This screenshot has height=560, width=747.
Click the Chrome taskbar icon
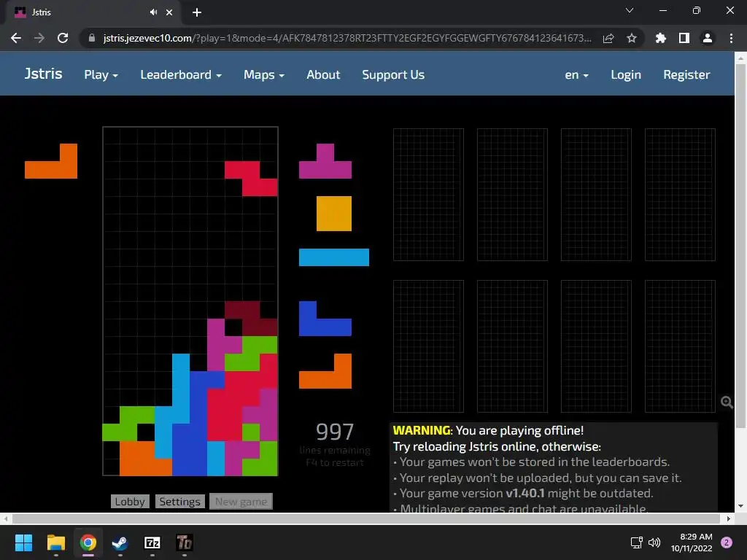click(88, 542)
